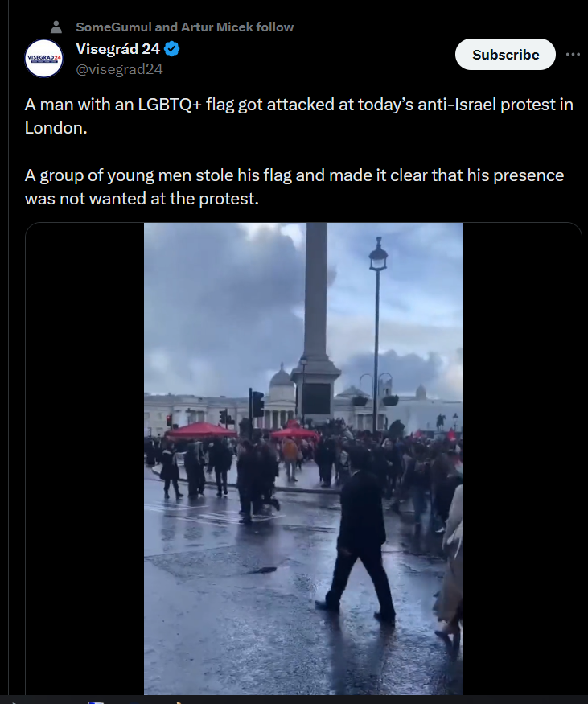Click the 'SomeGumul' name in the follow line
This screenshot has width=588, height=704.
(113, 27)
